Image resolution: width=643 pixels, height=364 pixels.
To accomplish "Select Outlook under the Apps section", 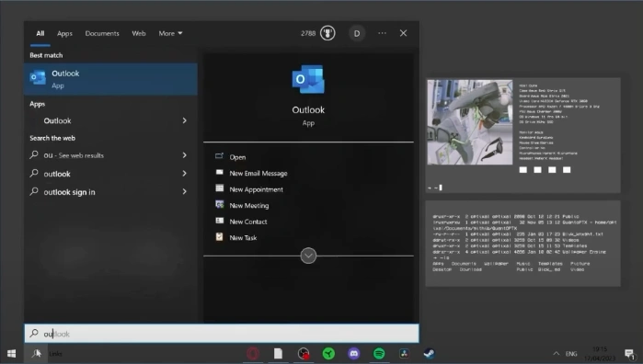I will click(x=57, y=121).
